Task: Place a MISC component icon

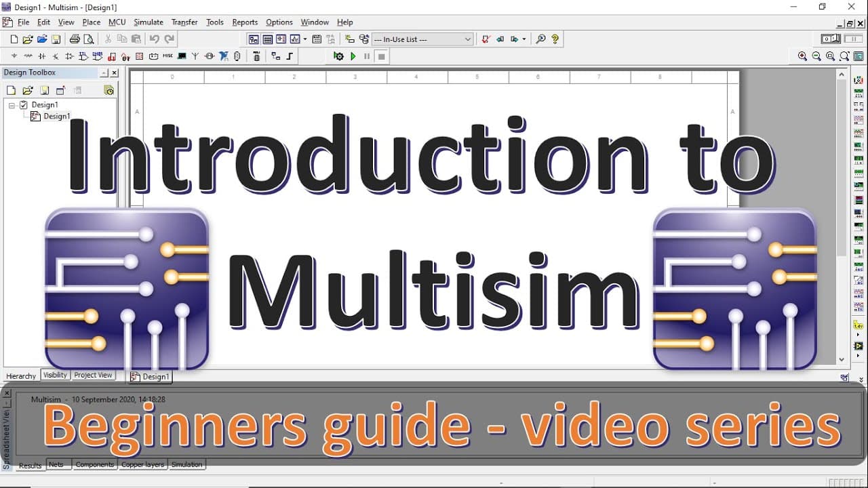Action: (x=167, y=56)
